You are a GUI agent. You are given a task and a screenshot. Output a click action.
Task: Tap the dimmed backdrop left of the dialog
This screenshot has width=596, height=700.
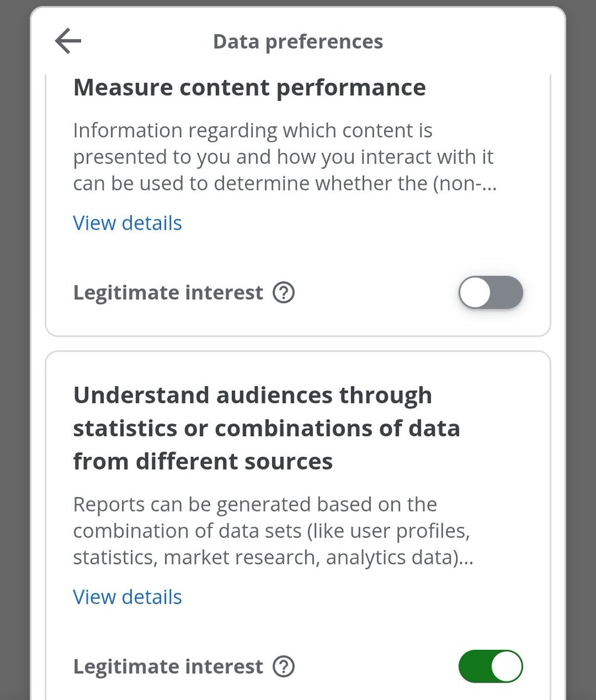coord(15,350)
